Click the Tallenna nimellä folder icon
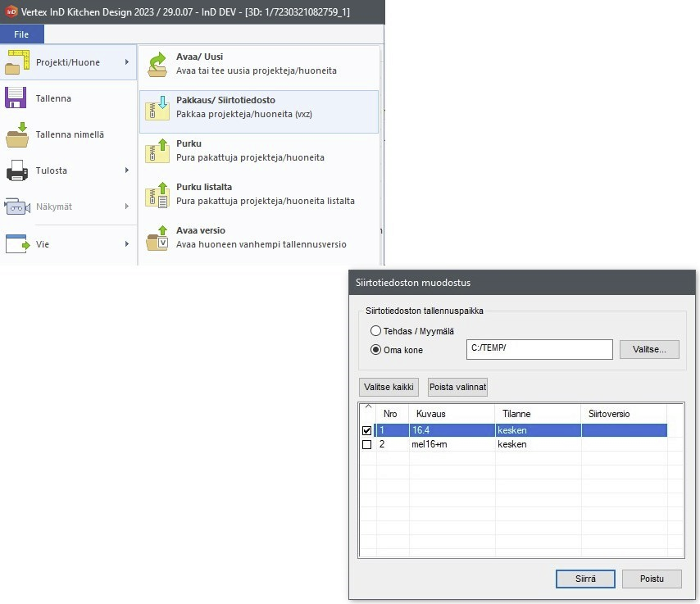The height and width of the screenshot is (604, 700). [17, 134]
